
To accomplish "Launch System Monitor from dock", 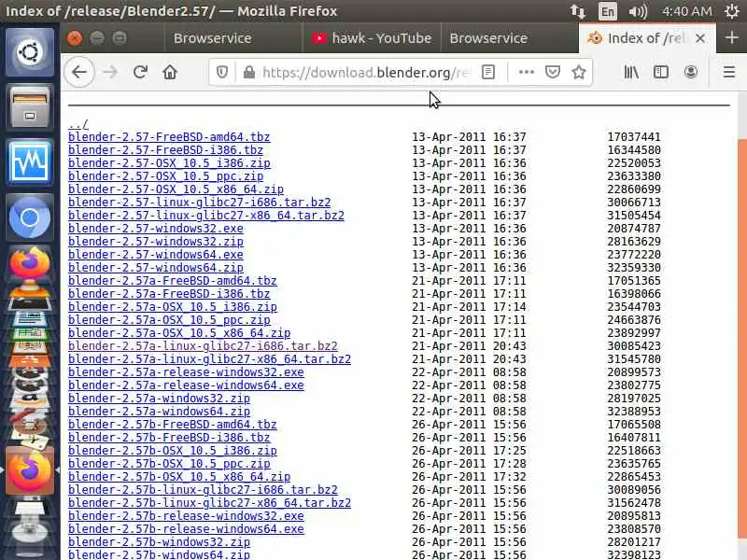I will coord(30,161).
